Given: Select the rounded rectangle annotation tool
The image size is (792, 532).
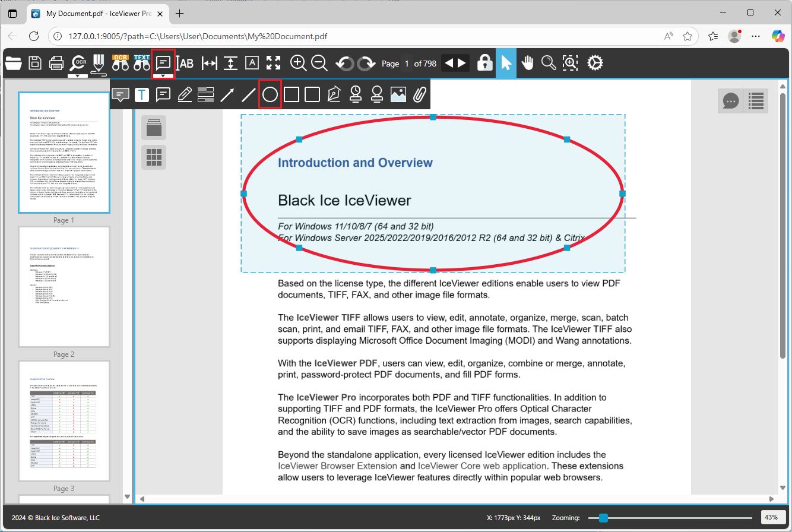Looking at the screenshot, I should (x=312, y=95).
